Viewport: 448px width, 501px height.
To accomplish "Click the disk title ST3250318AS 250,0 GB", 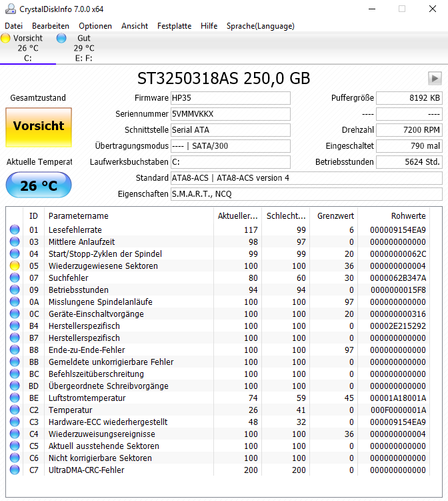I will pos(223,78).
